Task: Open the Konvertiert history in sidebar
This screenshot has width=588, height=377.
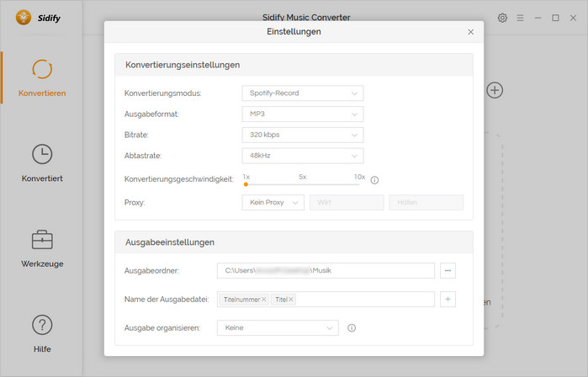Action: [42, 163]
